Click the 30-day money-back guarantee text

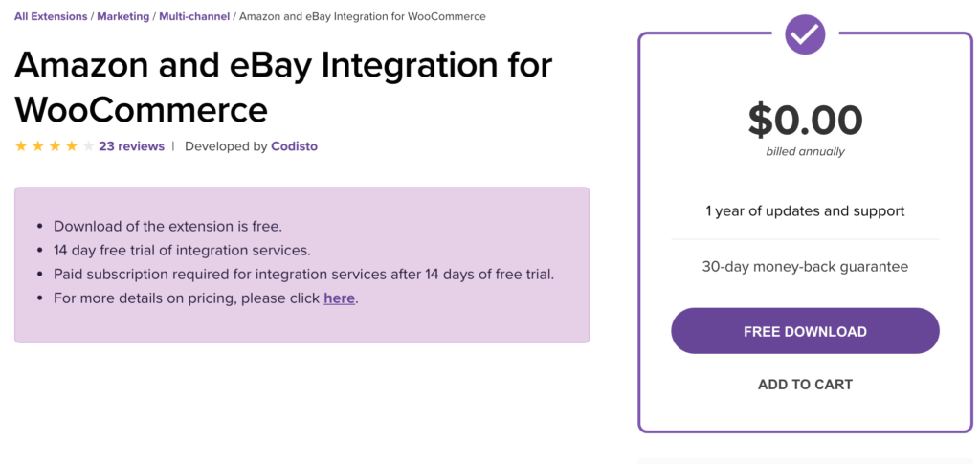805,266
